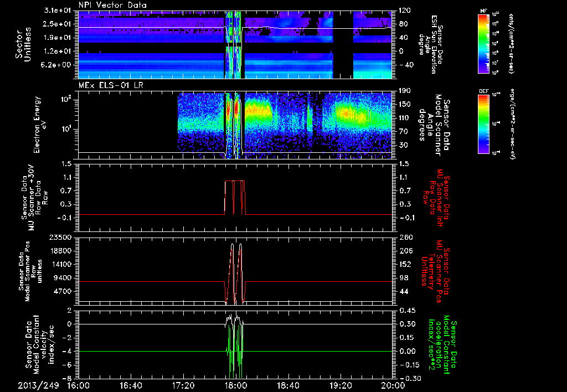The width and height of the screenshot is (567, 392).
Task: Click the "Model Scanner Angle degrees" axis title
Action: coord(434,125)
